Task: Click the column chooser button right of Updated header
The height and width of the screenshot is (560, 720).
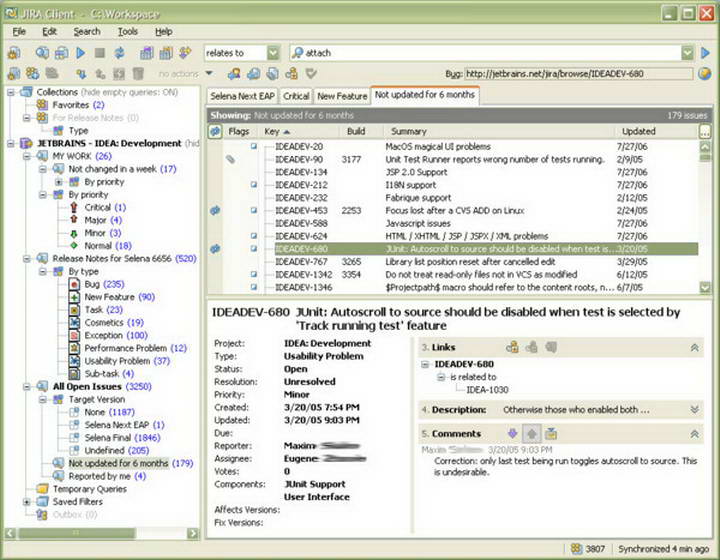Action: pyautogui.click(x=704, y=132)
